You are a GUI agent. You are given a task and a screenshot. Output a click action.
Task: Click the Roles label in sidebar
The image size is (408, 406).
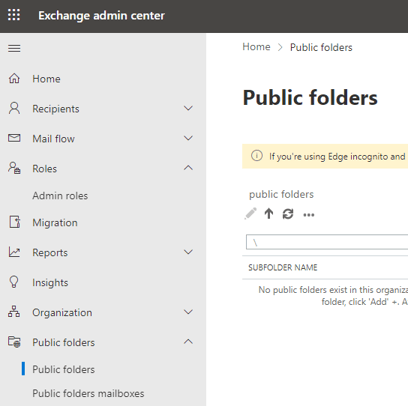[45, 169]
